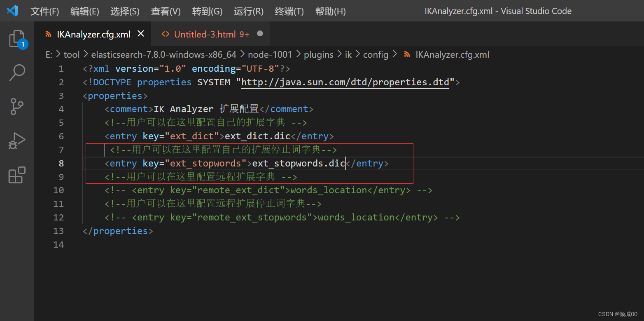The height and width of the screenshot is (321, 644).
Task: Open the 转到(G) menu
Action: pyautogui.click(x=207, y=11)
